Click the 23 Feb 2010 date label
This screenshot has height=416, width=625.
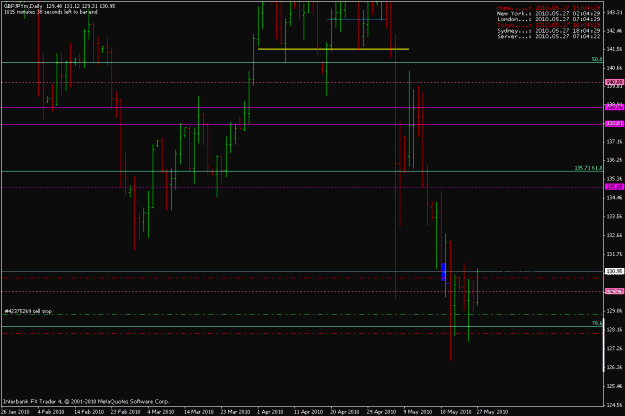pyautogui.click(x=126, y=412)
